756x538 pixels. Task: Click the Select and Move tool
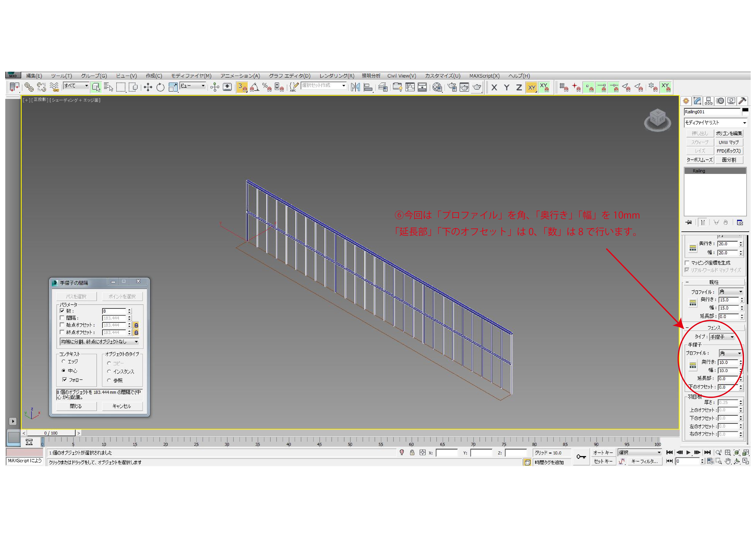tap(148, 87)
